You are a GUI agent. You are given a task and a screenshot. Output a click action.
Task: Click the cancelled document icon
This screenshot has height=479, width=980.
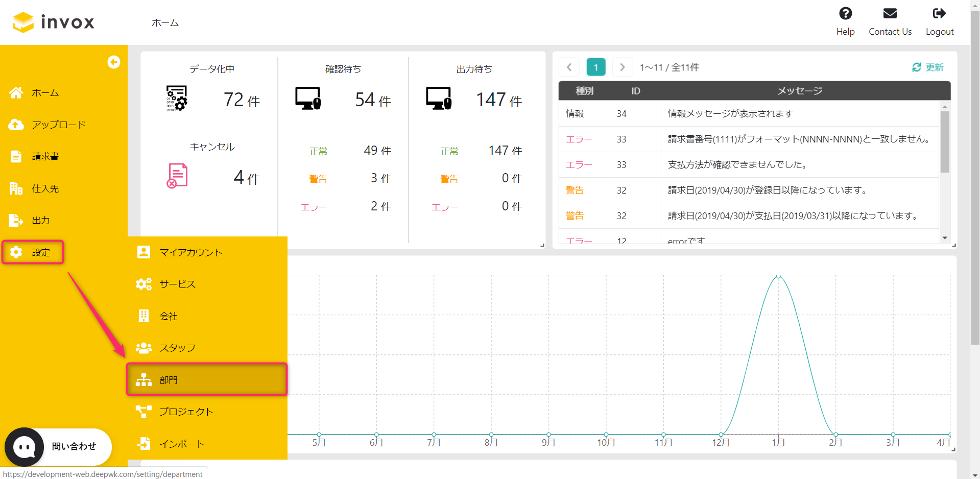[x=177, y=176]
